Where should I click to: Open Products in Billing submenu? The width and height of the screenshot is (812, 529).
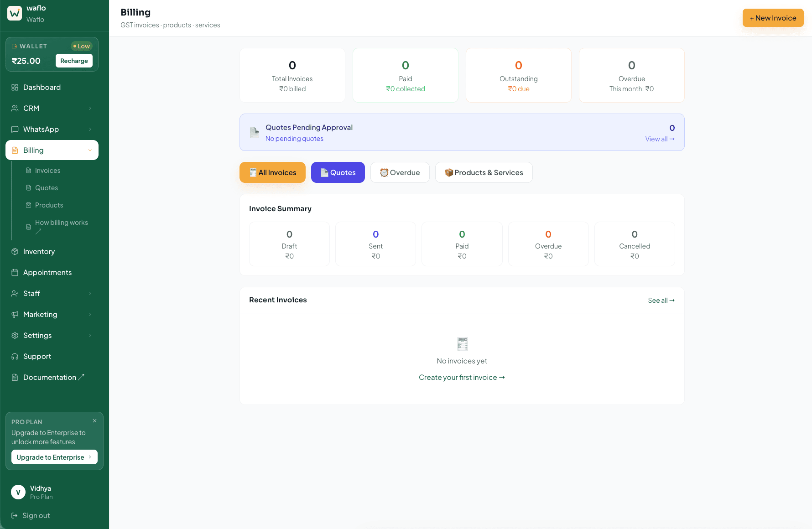pos(49,205)
